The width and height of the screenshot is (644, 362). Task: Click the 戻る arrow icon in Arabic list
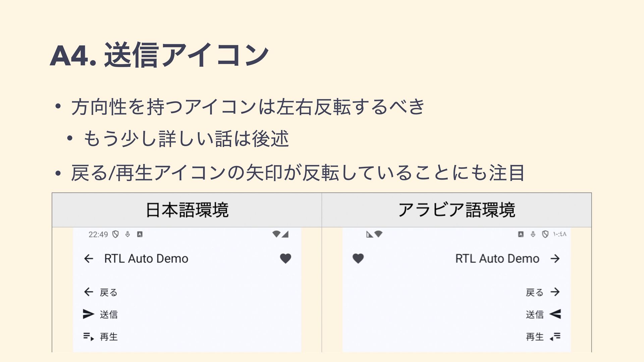click(555, 292)
